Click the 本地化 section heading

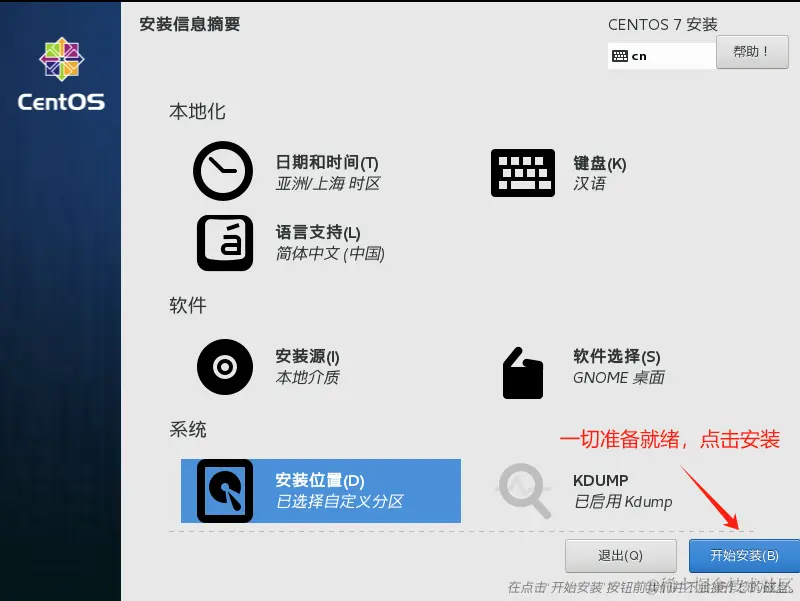(197, 112)
